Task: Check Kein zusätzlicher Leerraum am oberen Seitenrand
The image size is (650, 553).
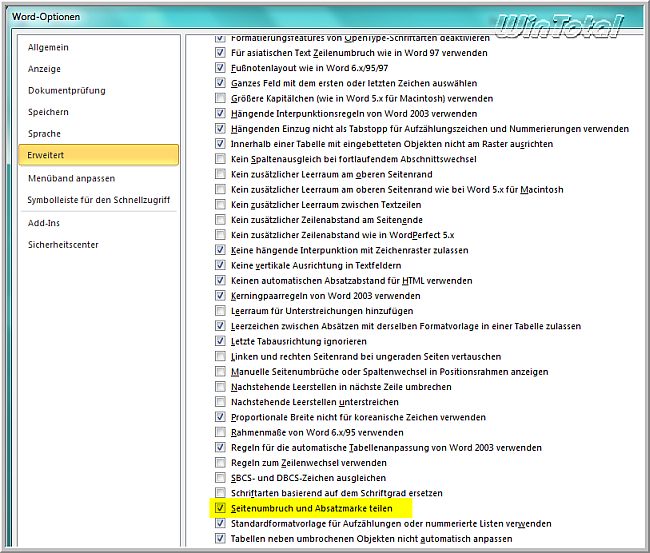Action: tap(220, 174)
